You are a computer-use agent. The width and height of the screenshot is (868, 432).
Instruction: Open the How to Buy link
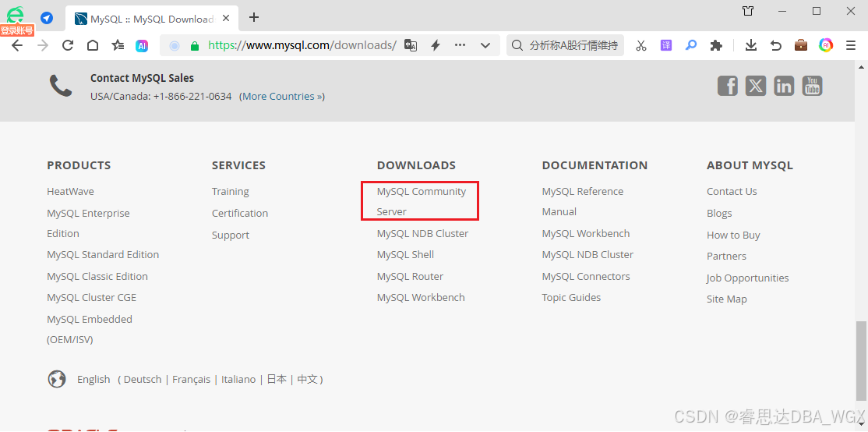point(733,235)
